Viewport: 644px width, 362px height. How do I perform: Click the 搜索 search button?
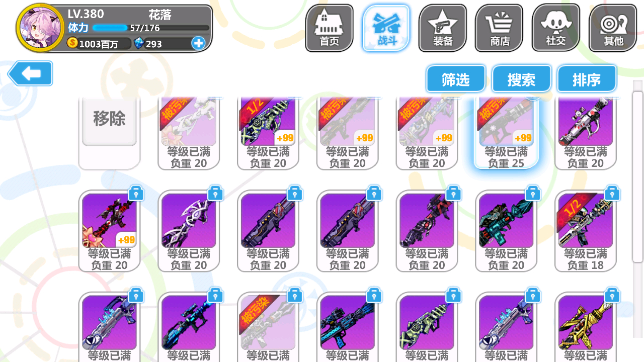click(x=521, y=79)
